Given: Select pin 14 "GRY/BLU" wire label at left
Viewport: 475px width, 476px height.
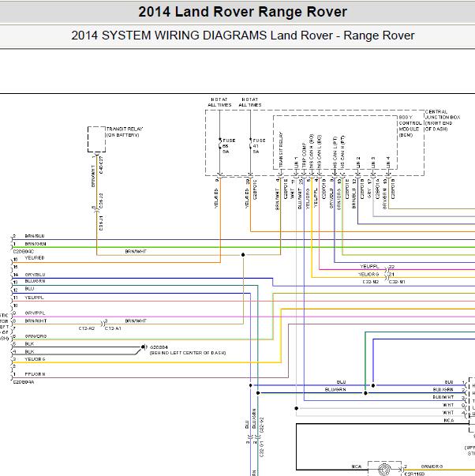Looking at the screenshot, I should tap(35, 275).
